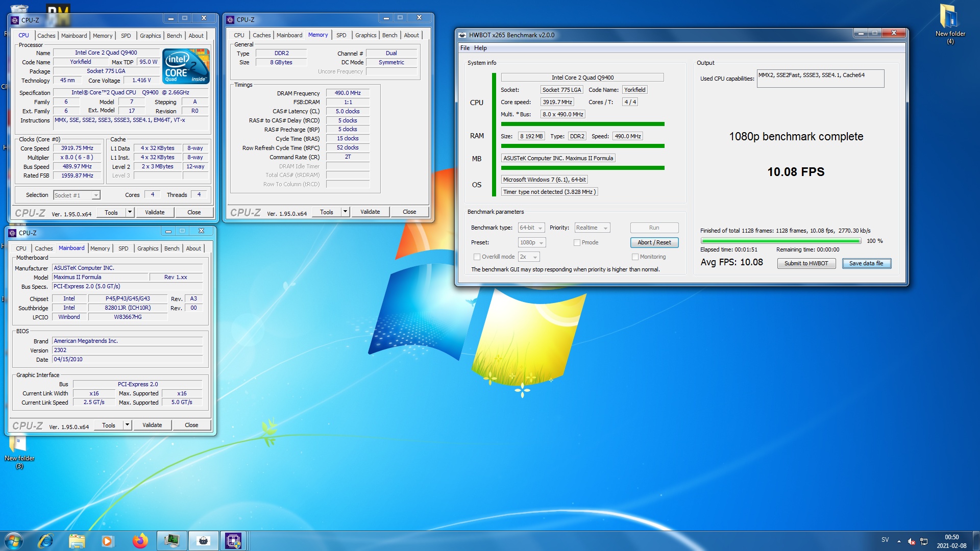Click the CPU-Z Mainboard window title icon
980x551 pixels.
[13, 233]
